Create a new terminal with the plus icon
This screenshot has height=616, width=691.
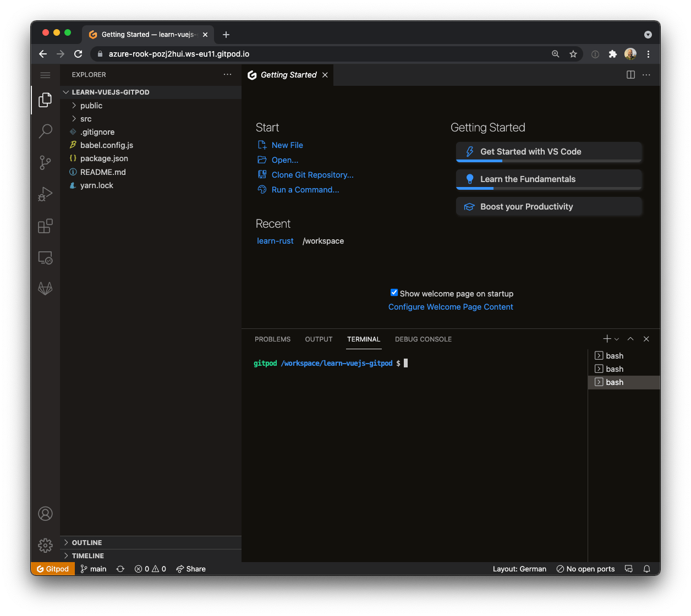click(606, 339)
